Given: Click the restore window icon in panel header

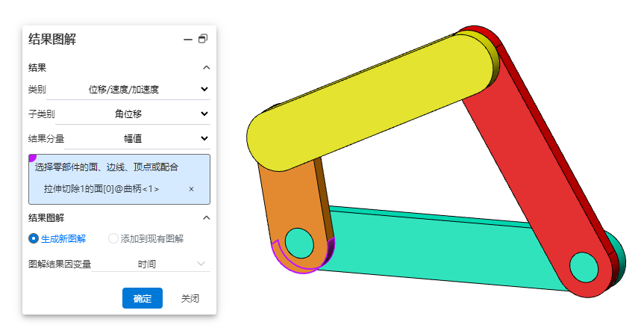Looking at the screenshot, I should [x=203, y=40].
